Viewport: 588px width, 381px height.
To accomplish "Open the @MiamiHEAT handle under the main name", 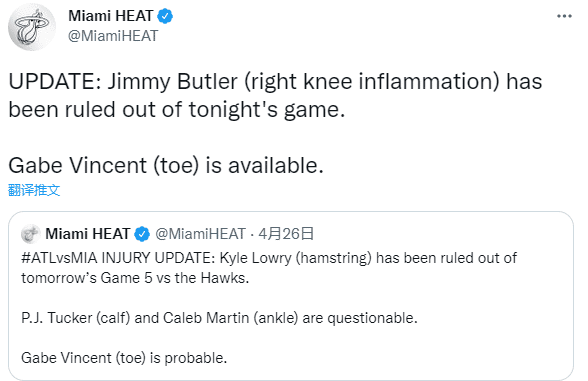I will (112, 36).
